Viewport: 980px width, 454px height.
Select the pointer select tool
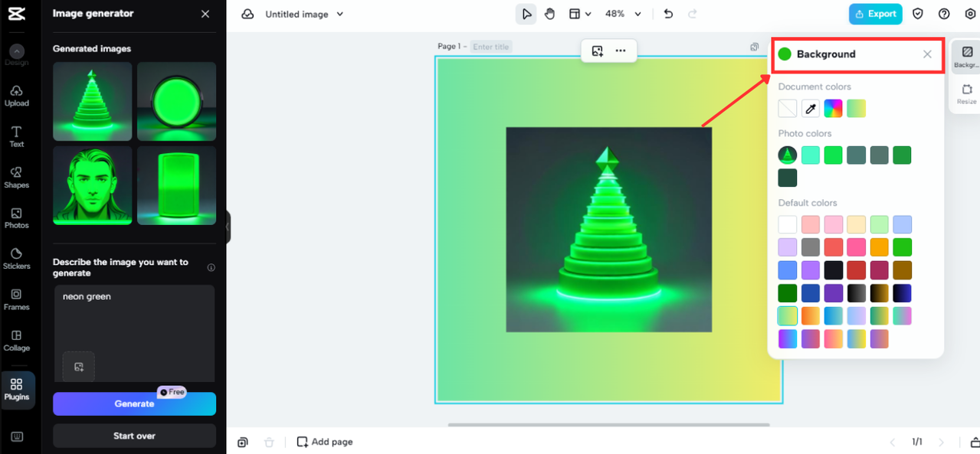click(x=526, y=14)
